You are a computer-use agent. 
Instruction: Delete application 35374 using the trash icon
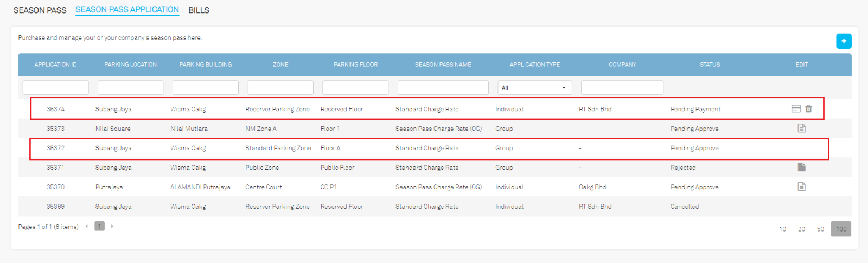click(x=808, y=109)
